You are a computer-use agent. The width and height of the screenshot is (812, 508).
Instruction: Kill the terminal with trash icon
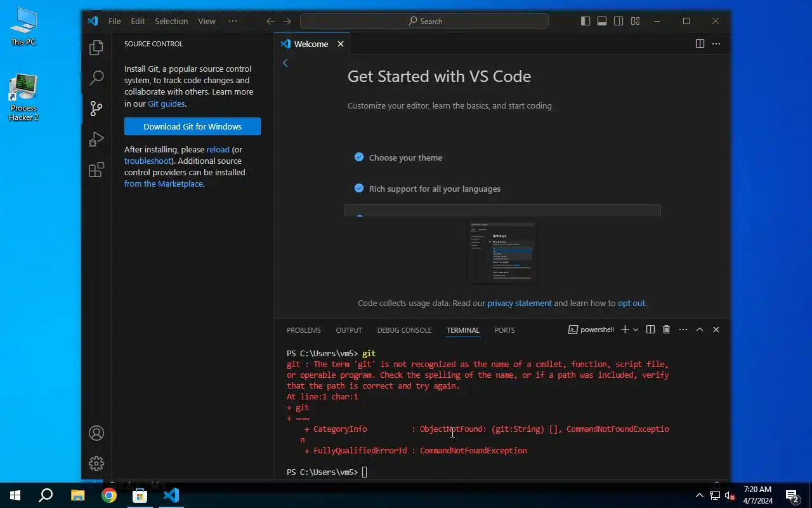(666, 330)
